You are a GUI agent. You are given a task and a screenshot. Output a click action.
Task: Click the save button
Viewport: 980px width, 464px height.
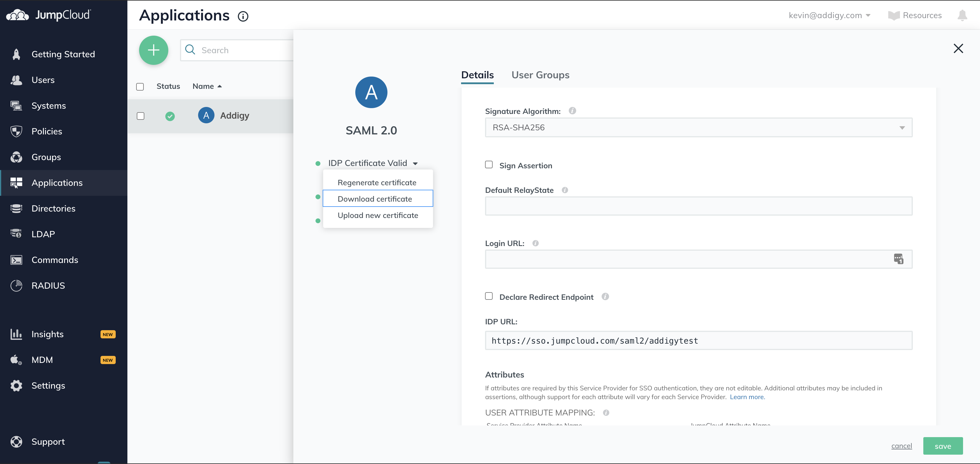(x=943, y=446)
